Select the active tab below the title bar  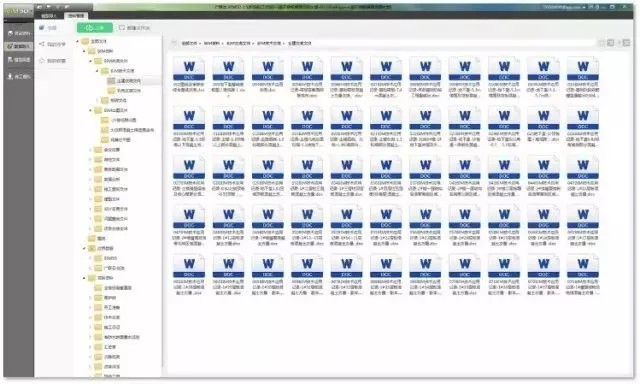click(x=76, y=16)
